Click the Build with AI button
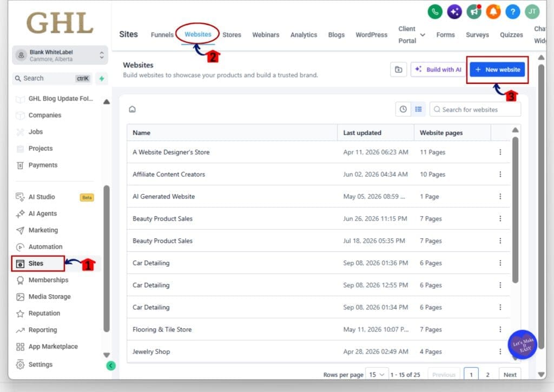The width and height of the screenshot is (554, 392). [x=438, y=70]
